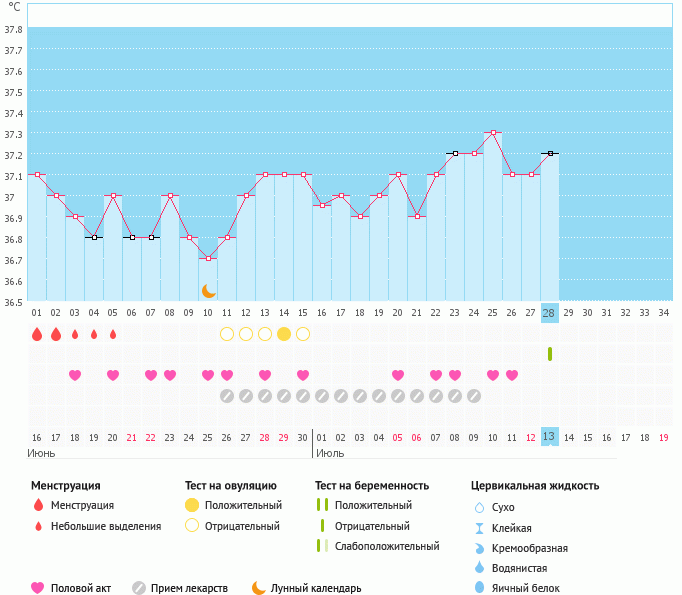Click the small spotting drop on day 05
This screenshot has width=682, height=595.
113,334
